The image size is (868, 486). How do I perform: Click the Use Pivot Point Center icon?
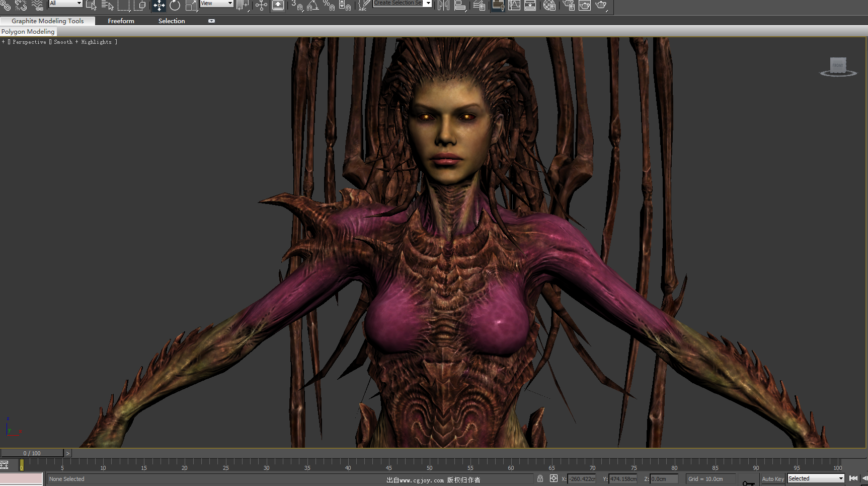pos(243,5)
